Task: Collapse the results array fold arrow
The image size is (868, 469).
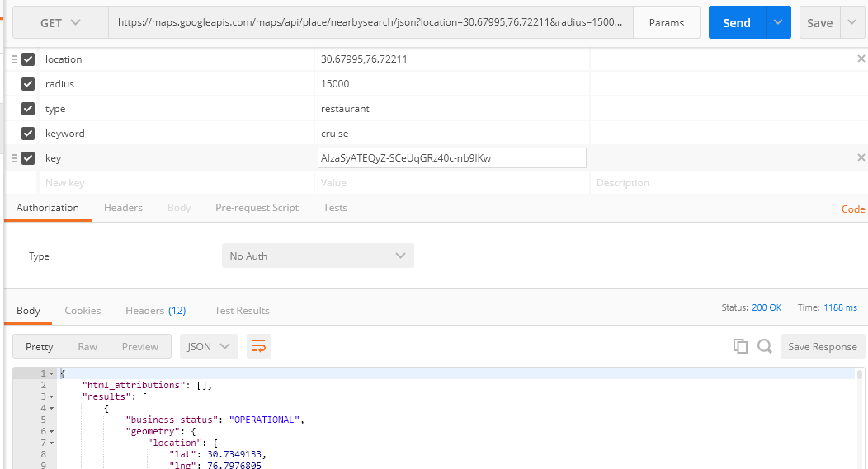Action: pos(51,396)
